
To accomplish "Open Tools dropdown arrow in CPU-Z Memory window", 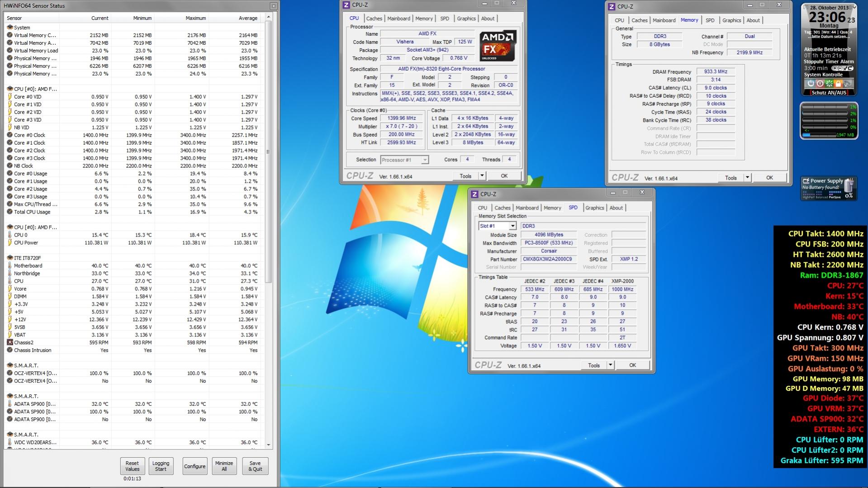I will pyautogui.click(x=747, y=178).
